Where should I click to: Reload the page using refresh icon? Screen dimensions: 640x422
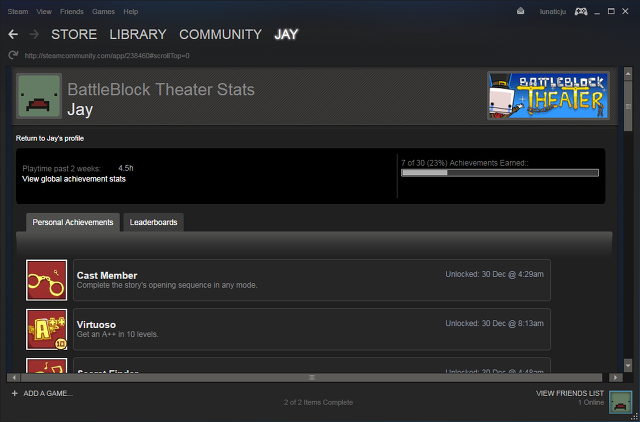point(13,55)
